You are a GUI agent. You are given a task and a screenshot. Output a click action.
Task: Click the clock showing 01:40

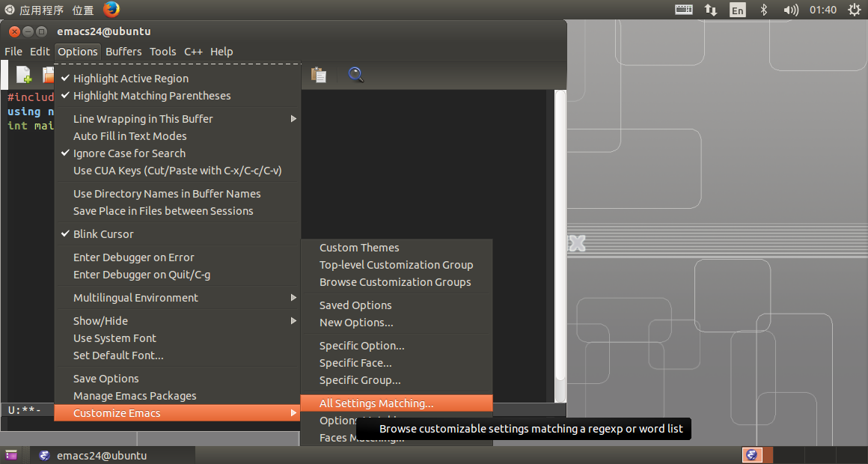click(822, 10)
